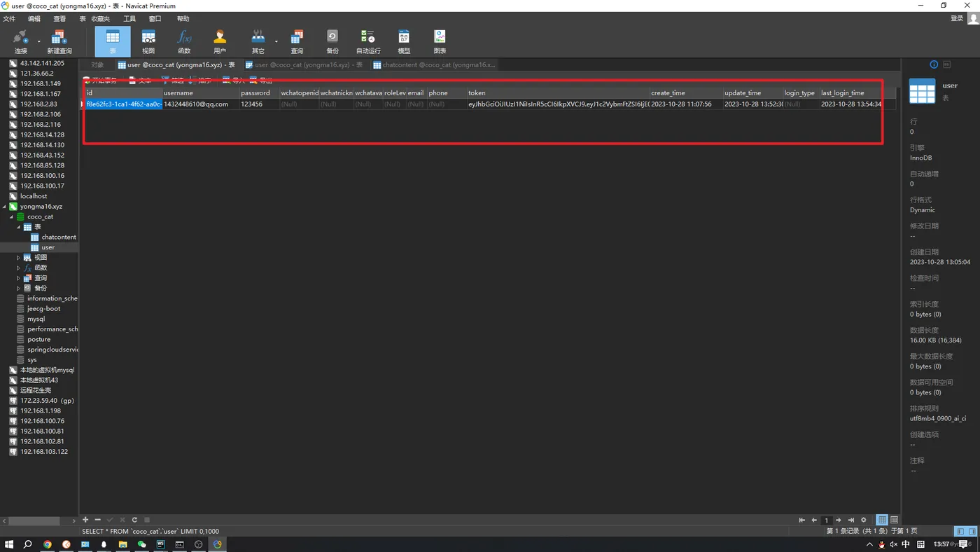980x552 pixels.
Task: Switch to grid view mode
Action: pos(882,520)
